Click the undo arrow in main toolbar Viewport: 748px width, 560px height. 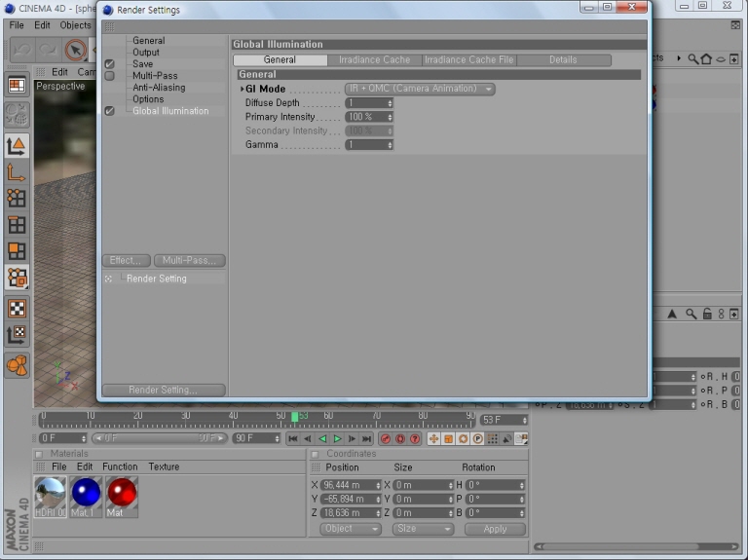(x=22, y=50)
